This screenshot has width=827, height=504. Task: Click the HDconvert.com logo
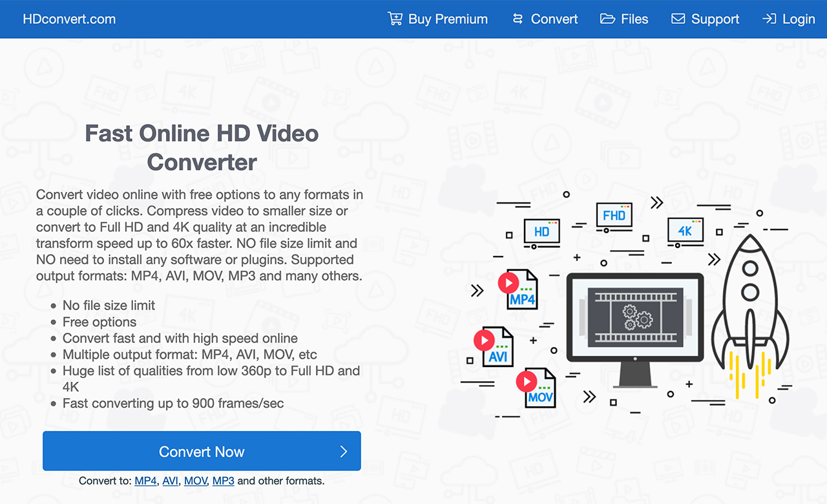tap(68, 19)
